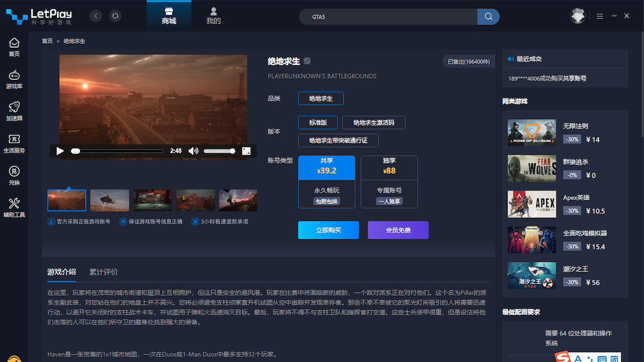Open 全面吃鸡模拟器 game listing
Screen dimensions: 644x362
[x=565, y=239]
